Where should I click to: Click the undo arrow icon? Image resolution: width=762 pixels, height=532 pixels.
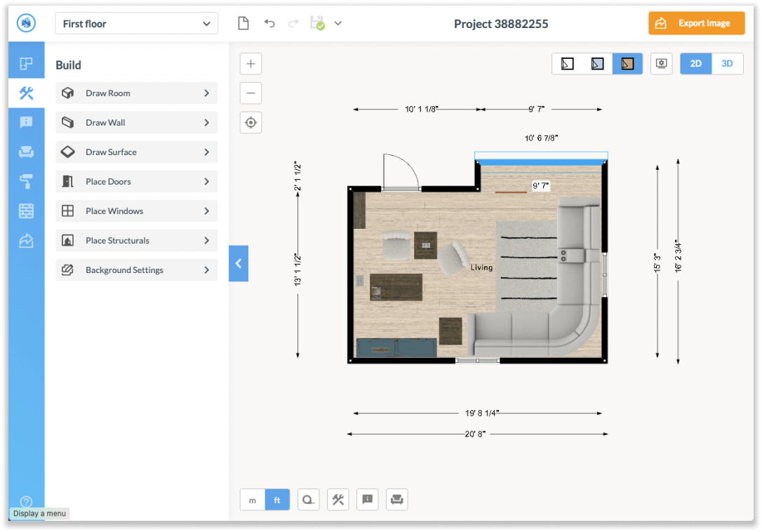tap(269, 22)
